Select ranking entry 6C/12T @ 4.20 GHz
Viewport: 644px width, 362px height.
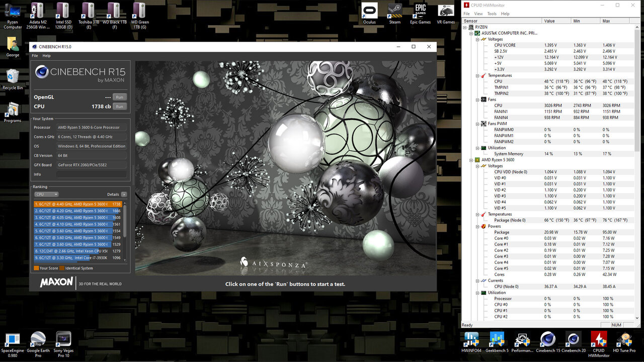[78, 211]
